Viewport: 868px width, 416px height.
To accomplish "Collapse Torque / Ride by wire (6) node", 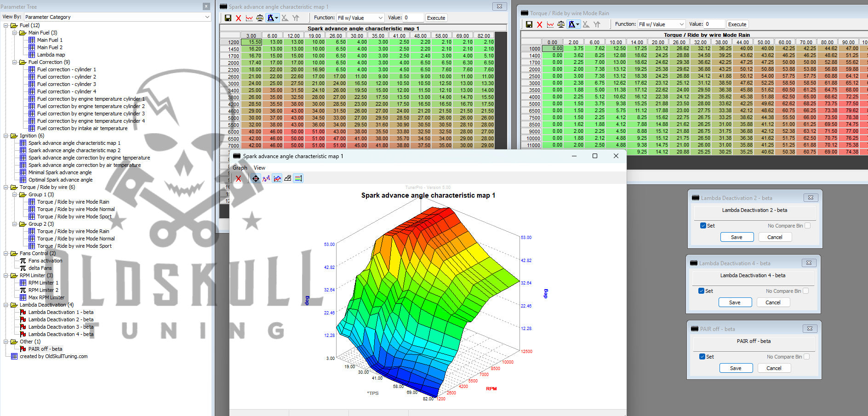I will pos(6,187).
